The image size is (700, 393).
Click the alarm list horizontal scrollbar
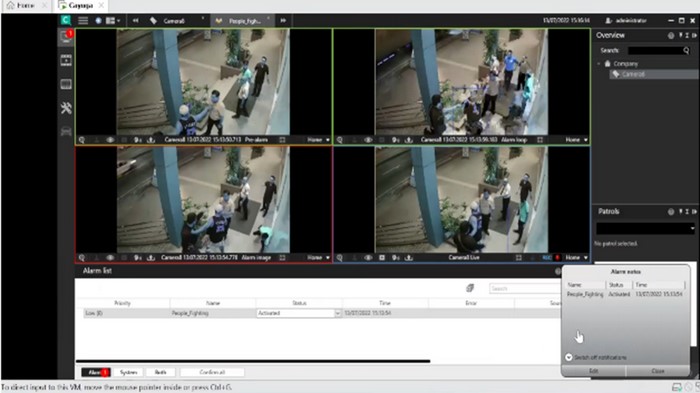253,361
